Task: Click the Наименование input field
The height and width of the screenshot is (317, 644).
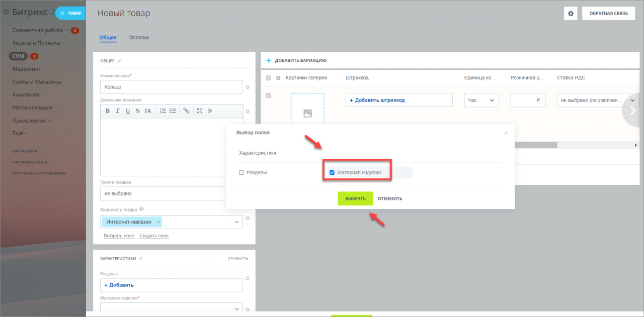Action: [171, 87]
